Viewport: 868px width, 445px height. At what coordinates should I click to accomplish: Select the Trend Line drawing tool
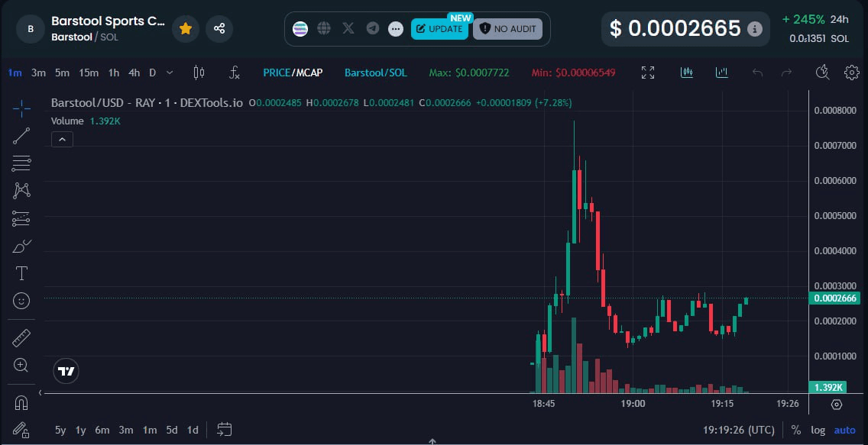coord(21,136)
